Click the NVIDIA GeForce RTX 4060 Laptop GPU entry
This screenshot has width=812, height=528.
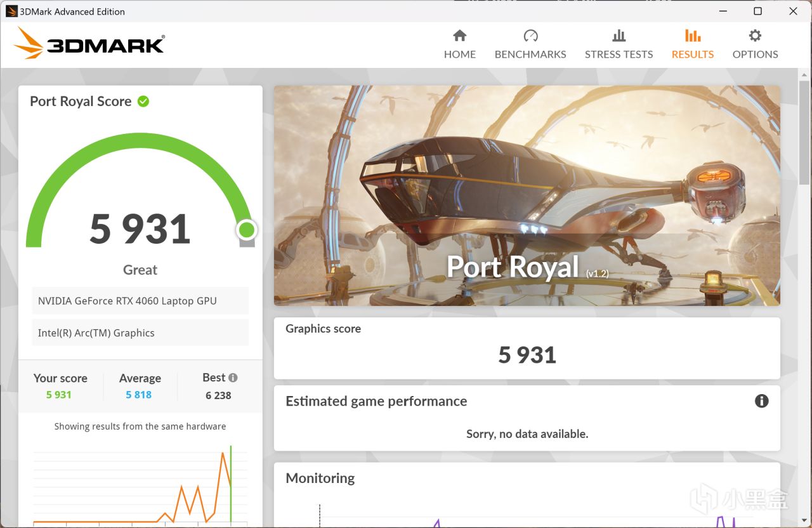(140, 301)
